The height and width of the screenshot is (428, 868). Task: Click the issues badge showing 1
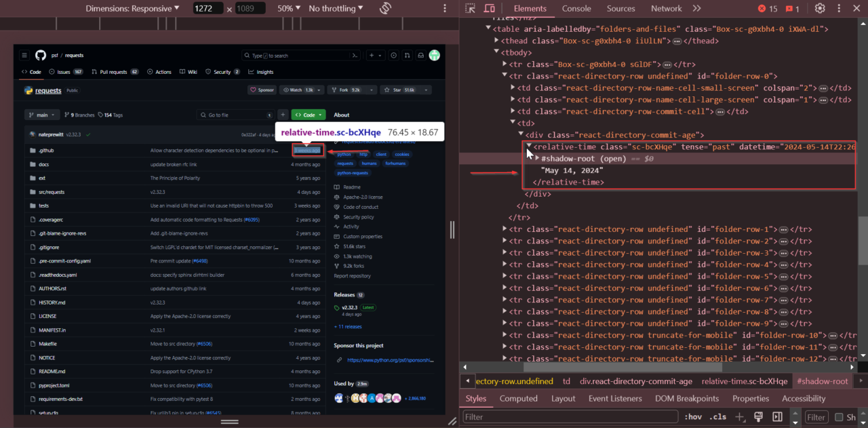point(793,8)
